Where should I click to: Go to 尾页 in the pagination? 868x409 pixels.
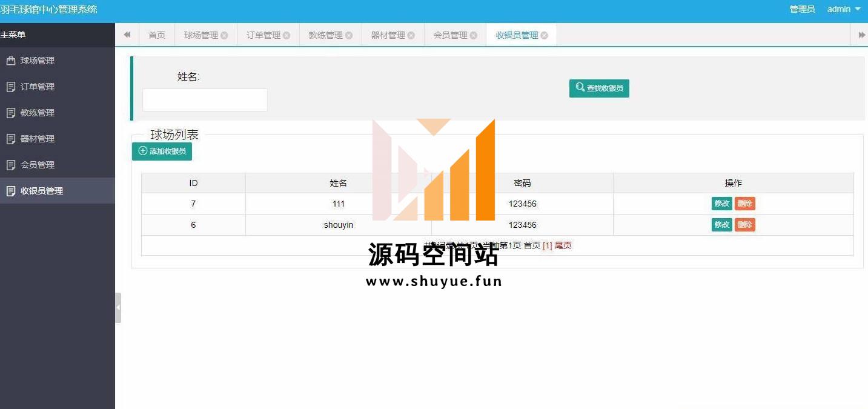[x=563, y=245]
